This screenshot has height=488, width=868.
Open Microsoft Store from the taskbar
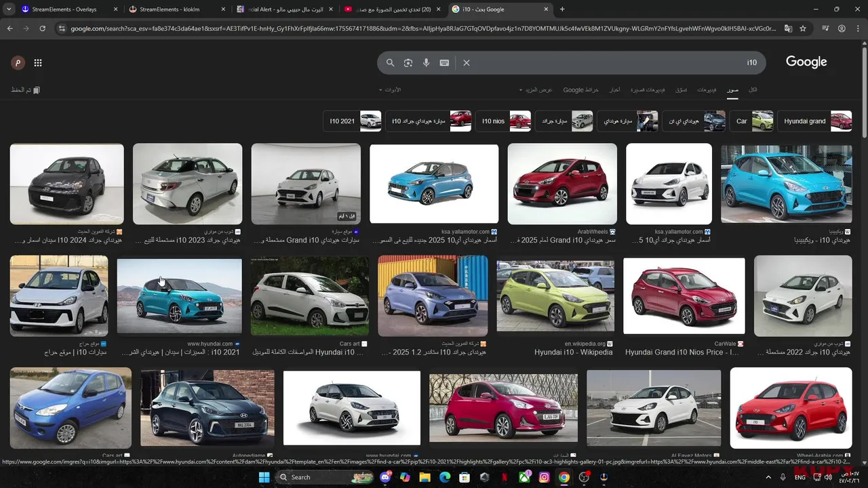tap(465, 477)
